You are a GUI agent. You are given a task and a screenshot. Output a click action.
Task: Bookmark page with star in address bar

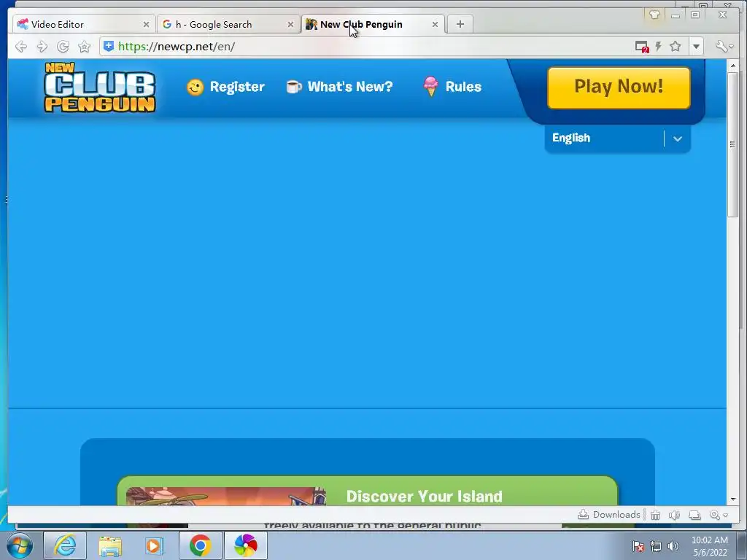pos(675,46)
